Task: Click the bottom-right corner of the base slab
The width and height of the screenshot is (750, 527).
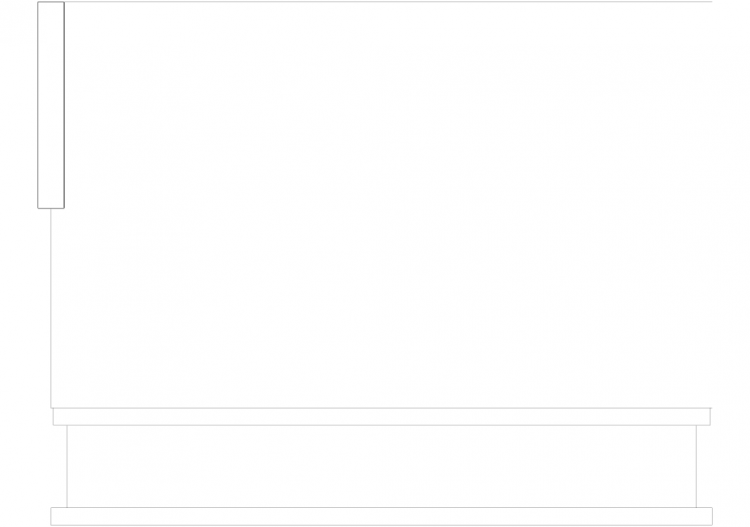Action: pos(712,525)
